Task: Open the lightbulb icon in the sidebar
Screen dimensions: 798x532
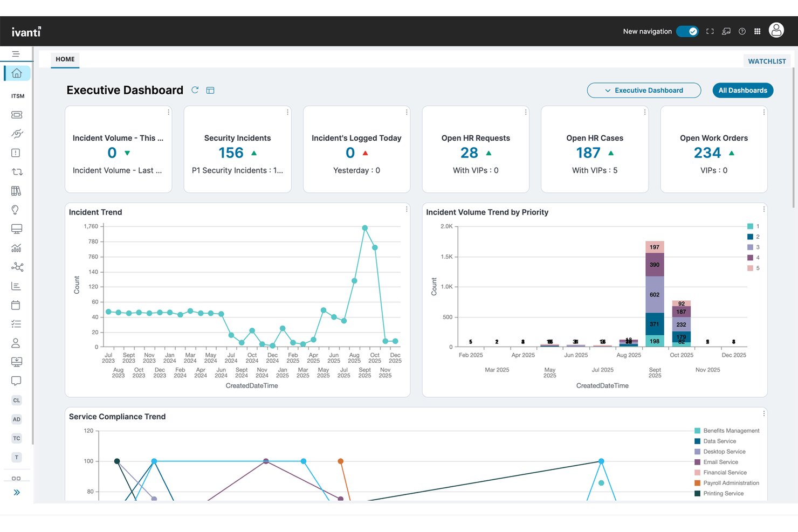Action: (x=15, y=210)
